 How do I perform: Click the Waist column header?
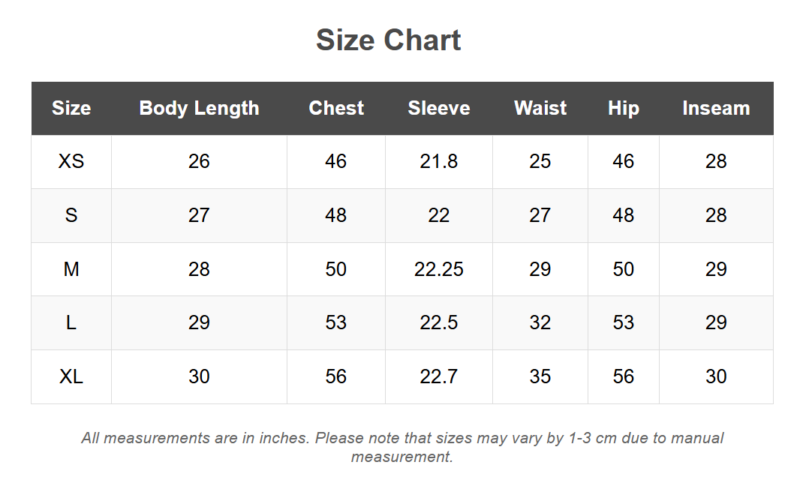540,108
